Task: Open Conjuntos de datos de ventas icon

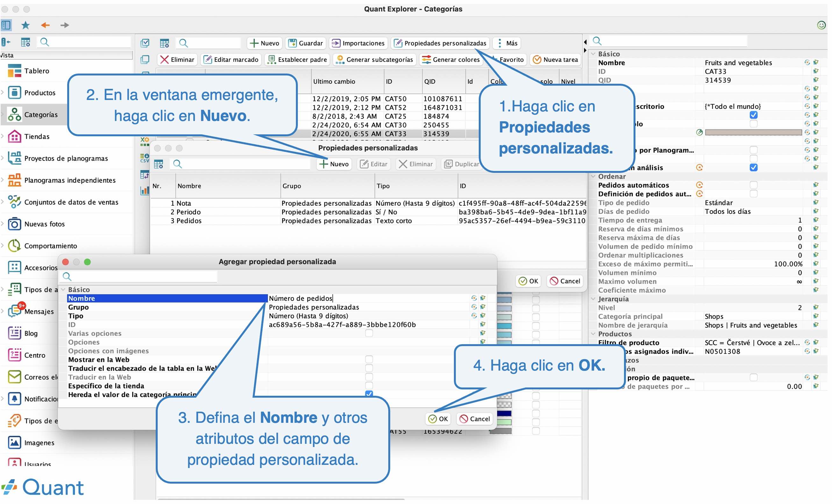Action: coord(14,202)
